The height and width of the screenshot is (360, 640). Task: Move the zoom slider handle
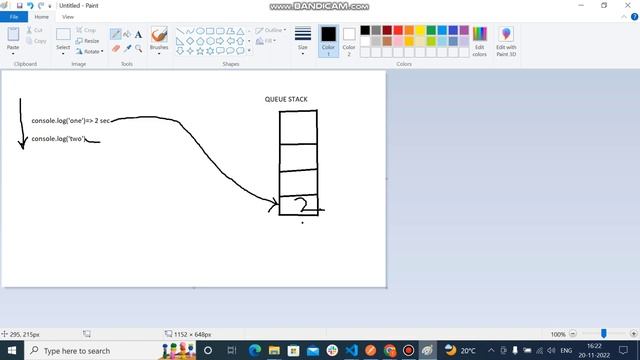(603, 333)
